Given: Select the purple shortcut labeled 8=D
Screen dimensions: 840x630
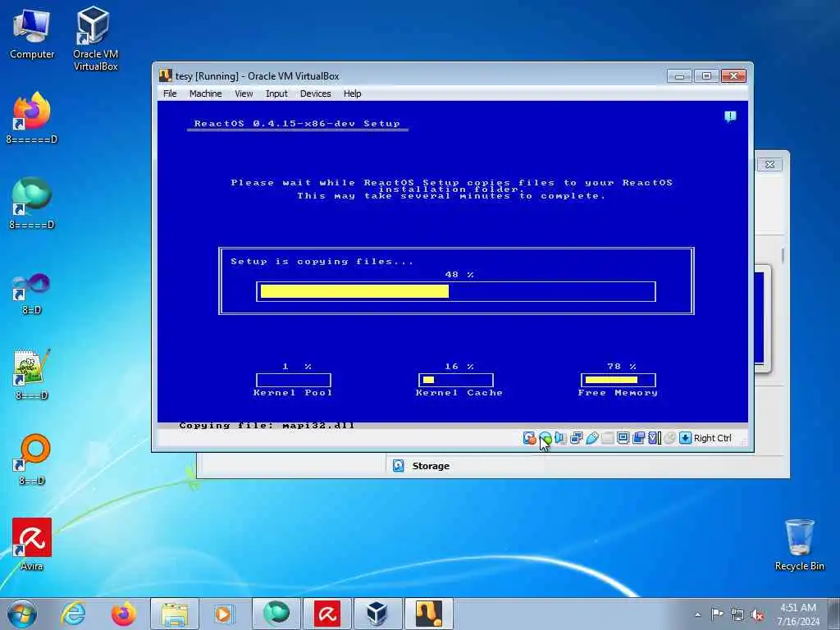Looking at the screenshot, I should coord(32,294).
